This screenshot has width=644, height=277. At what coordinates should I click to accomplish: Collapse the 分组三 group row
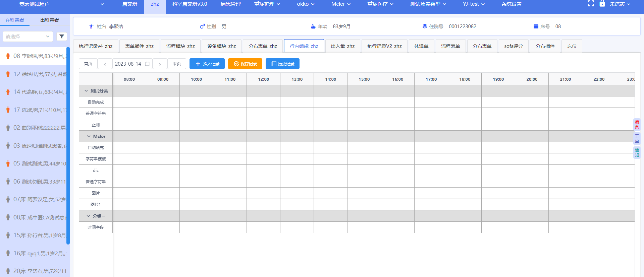[x=88, y=216]
